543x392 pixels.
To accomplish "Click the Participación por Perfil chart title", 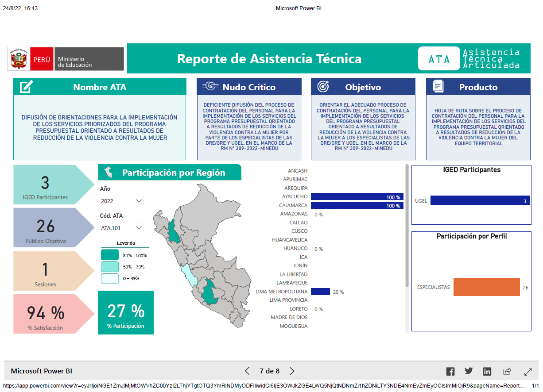I will point(472,236).
